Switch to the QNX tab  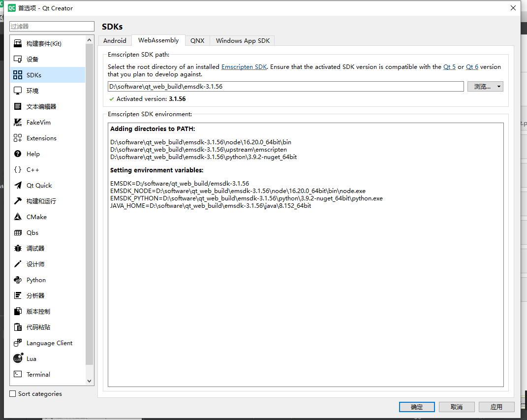tap(197, 41)
